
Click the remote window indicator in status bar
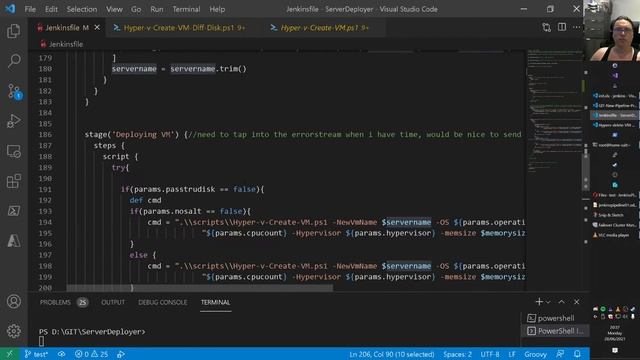(9, 354)
